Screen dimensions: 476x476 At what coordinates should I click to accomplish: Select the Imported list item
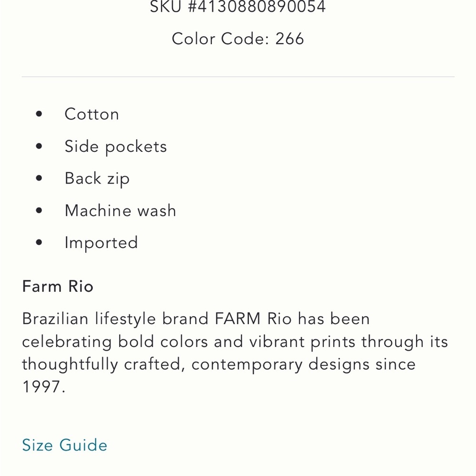[101, 243]
